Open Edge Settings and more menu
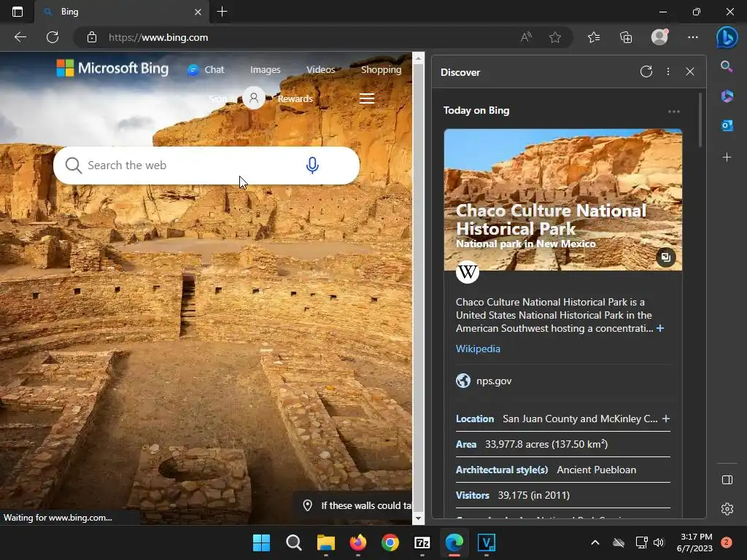The height and width of the screenshot is (560, 747). coord(693,37)
